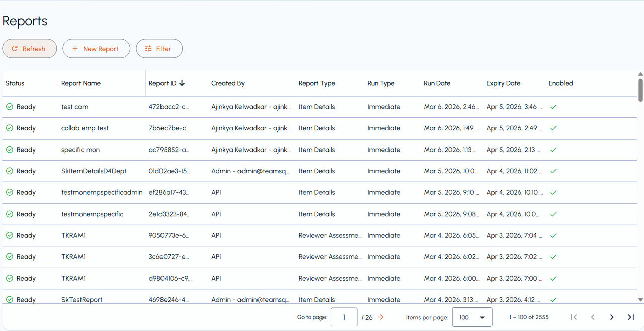The image size is (644, 331).
Task: Click report ID 2e1d3323-84…
Action: coord(170,214)
